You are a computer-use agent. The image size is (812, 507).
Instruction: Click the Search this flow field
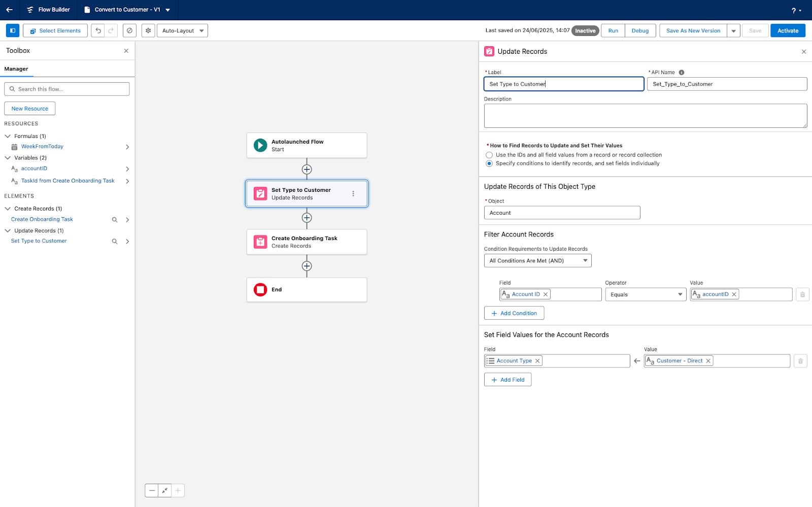point(67,89)
